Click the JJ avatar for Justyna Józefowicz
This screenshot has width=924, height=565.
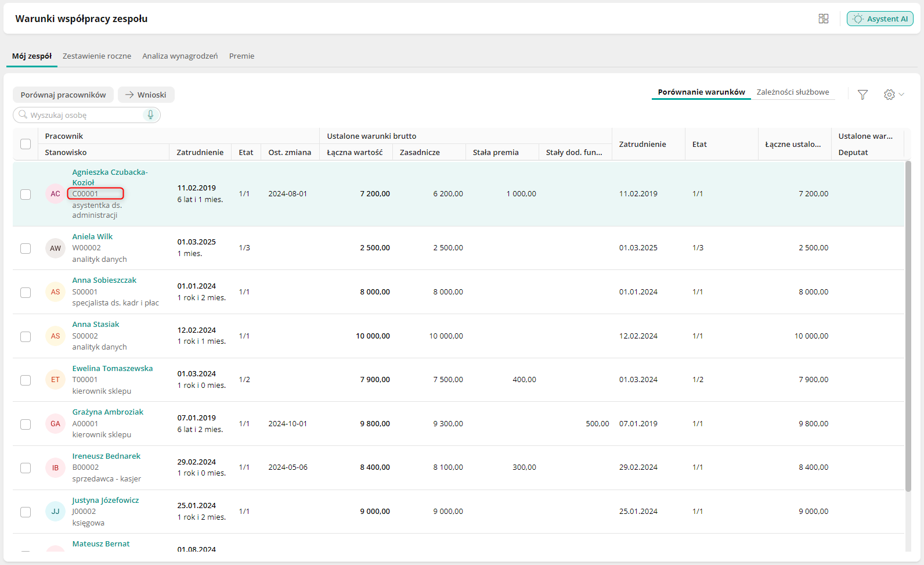tap(55, 512)
